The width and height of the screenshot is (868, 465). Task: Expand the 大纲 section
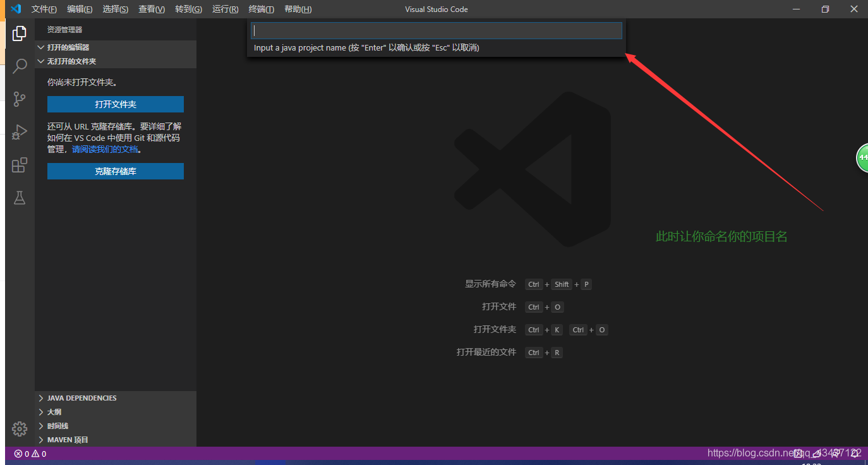[116, 412]
